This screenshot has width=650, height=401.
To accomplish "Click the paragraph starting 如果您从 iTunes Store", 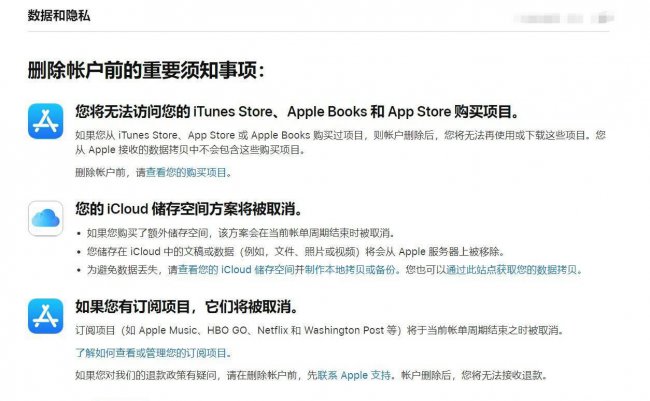I will [340, 142].
